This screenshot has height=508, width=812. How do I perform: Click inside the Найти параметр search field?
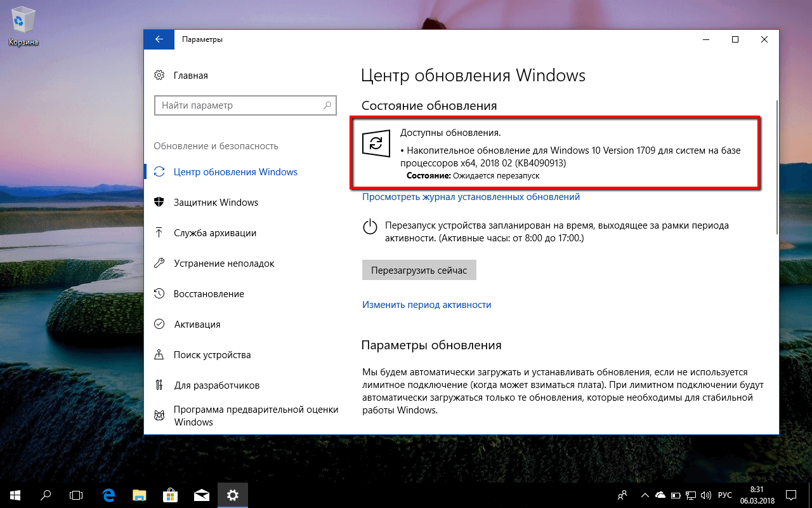[x=245, y=105]
